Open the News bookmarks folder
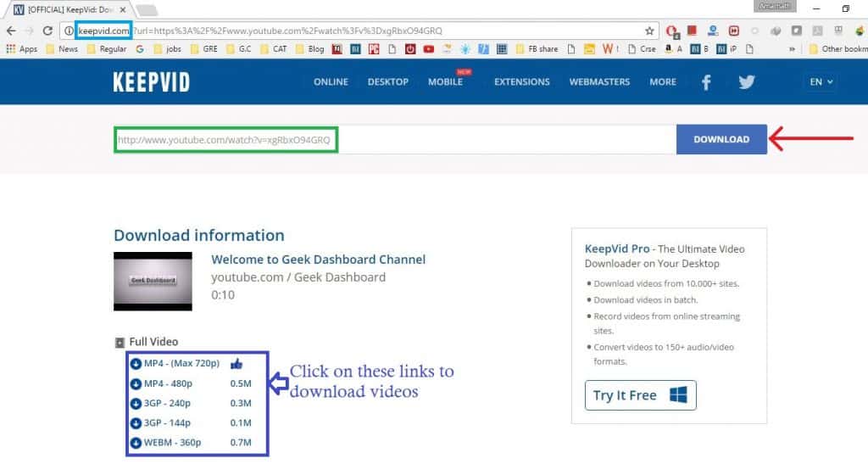Image resolution: width=868 pixels, height=464 pixels. 62,48
